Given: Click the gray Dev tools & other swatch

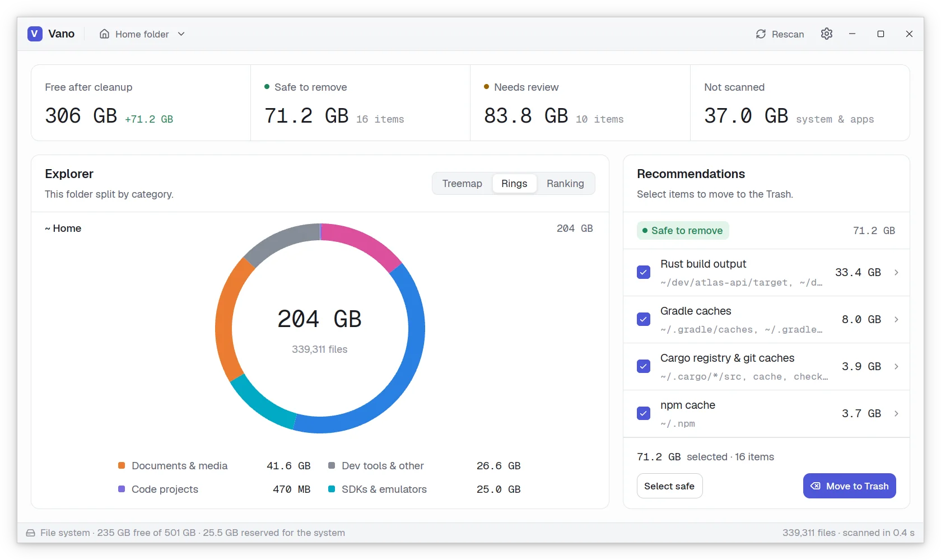Looking at the screenshot, I should pyautogui.click(x=332, y=465).
